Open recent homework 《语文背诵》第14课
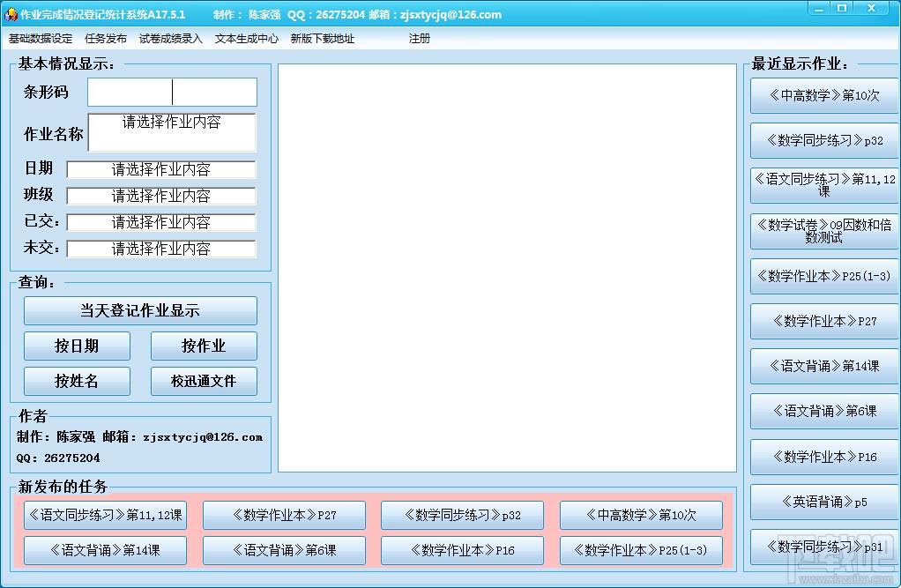 (824, 366)
